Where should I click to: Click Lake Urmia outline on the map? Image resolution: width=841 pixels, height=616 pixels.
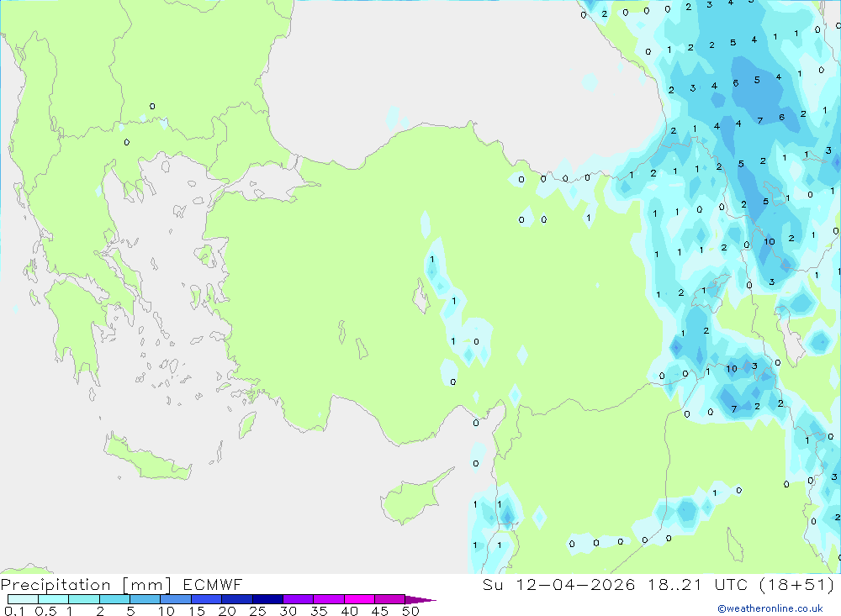tap(792, 339)
